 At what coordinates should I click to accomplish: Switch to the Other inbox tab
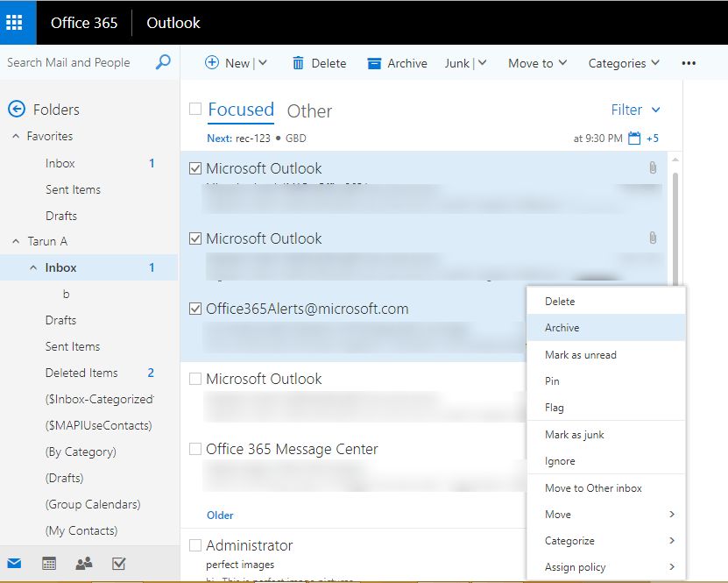[x=309, y=111]
